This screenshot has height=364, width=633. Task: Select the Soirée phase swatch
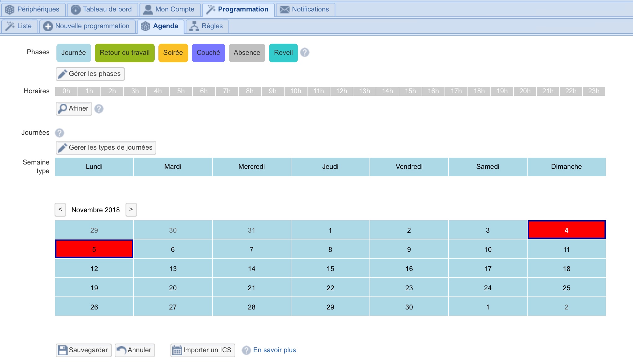point(173,53)
